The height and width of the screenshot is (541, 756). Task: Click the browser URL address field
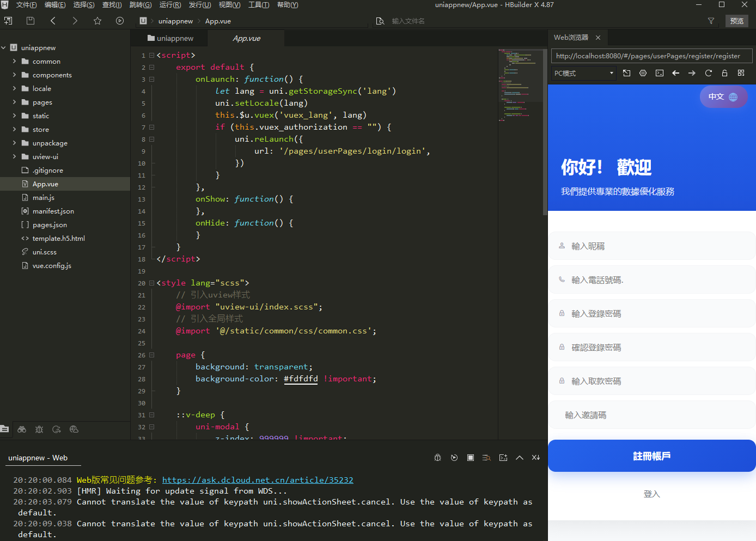click(x=651, y=56)
